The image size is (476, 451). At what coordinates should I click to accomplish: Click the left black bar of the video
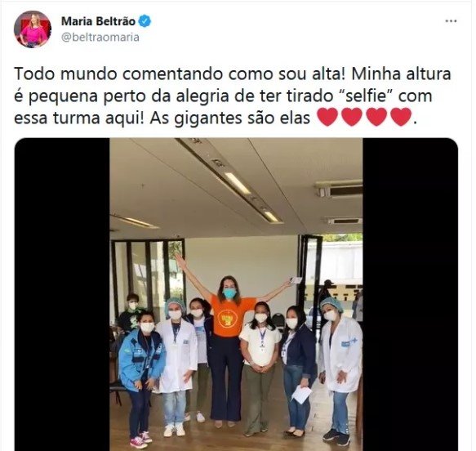(x=62, y=294)
